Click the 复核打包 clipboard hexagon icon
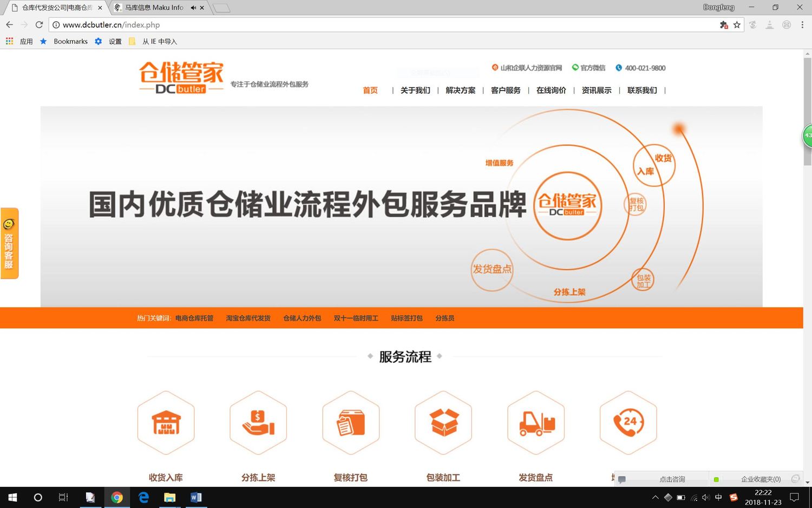Viewport: 812px width, 508px height. (351, 422)
